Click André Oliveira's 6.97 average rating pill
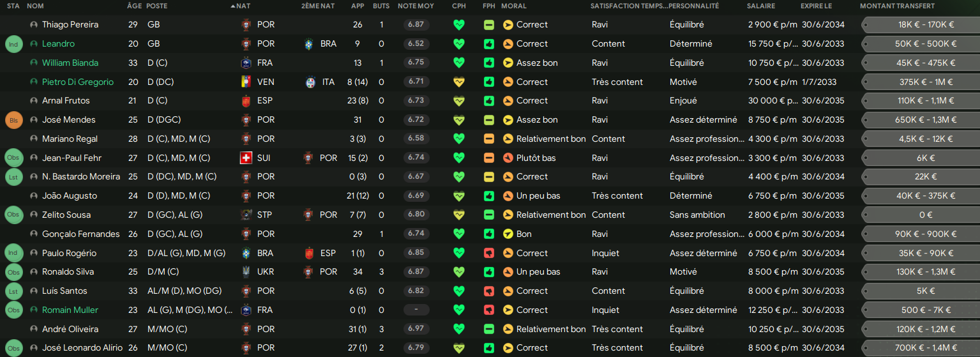 416,330
